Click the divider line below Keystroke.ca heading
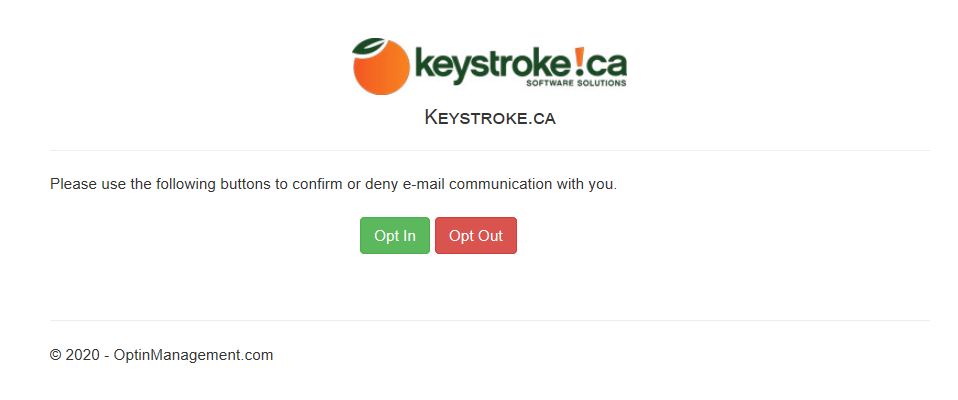This screenshot has height=400, width=958. pyautogui.click(x=490, y=150)
